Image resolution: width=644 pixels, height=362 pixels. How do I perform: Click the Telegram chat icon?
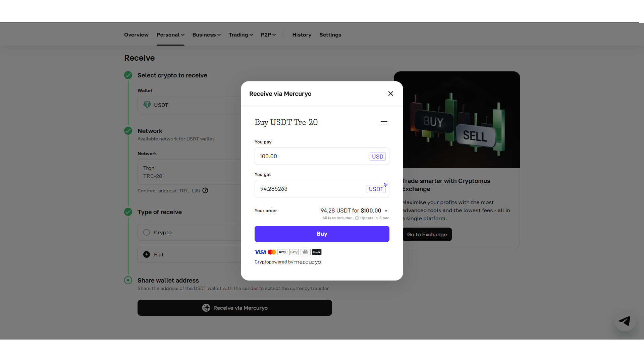pos(625,321)
